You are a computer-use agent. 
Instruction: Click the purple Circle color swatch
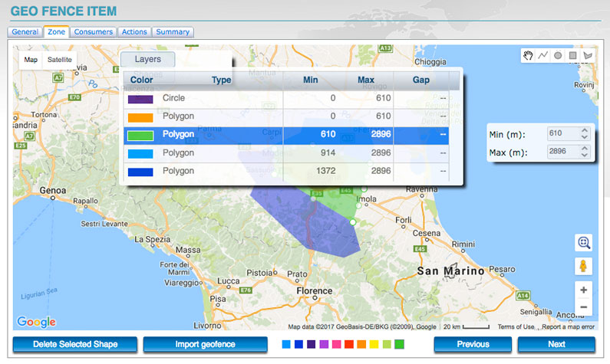tap(140, 99)
